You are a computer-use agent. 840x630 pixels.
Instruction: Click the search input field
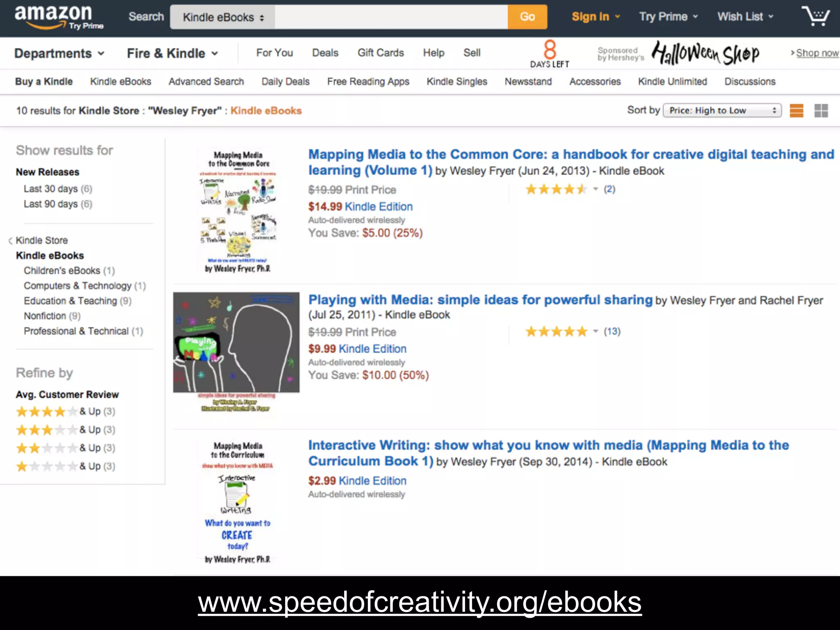coord(391,17)
